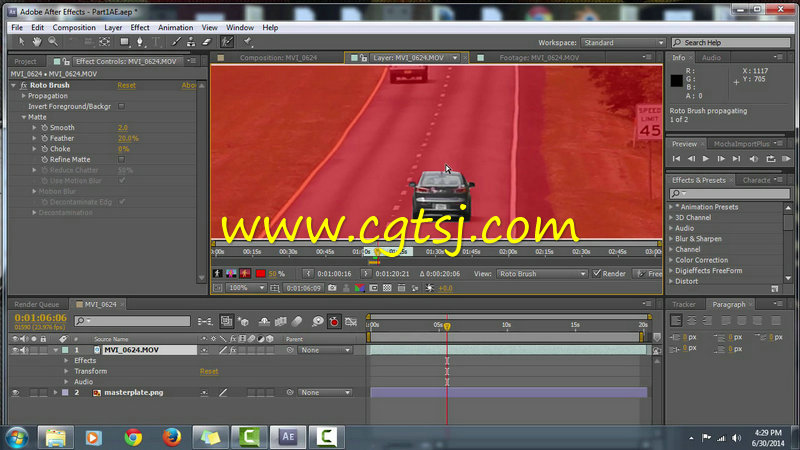
Task: Select the Rectangle shape tool
Action: pos(124,42)
